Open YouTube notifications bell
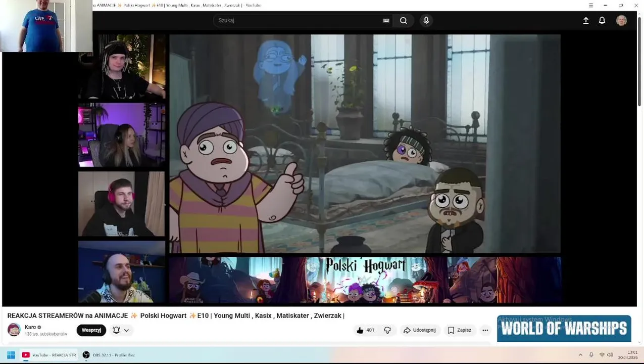This screenshot has height=364, width=644. click(602, 21)
